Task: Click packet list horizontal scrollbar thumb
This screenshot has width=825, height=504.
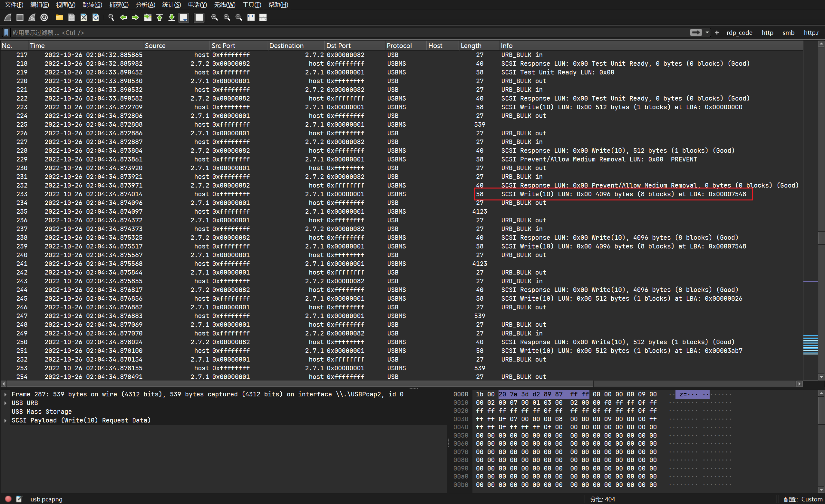Action: pyautogui.click(x=300, y=384)
